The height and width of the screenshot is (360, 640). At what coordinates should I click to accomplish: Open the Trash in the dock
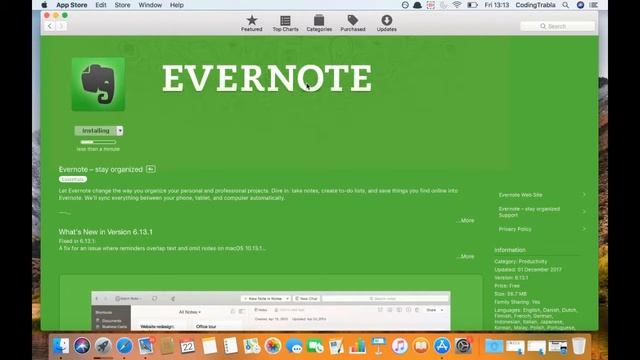pos(579,346)
